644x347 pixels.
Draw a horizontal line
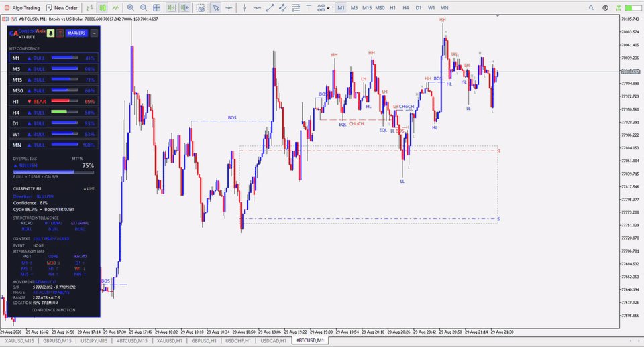click(x=257, y=8)
